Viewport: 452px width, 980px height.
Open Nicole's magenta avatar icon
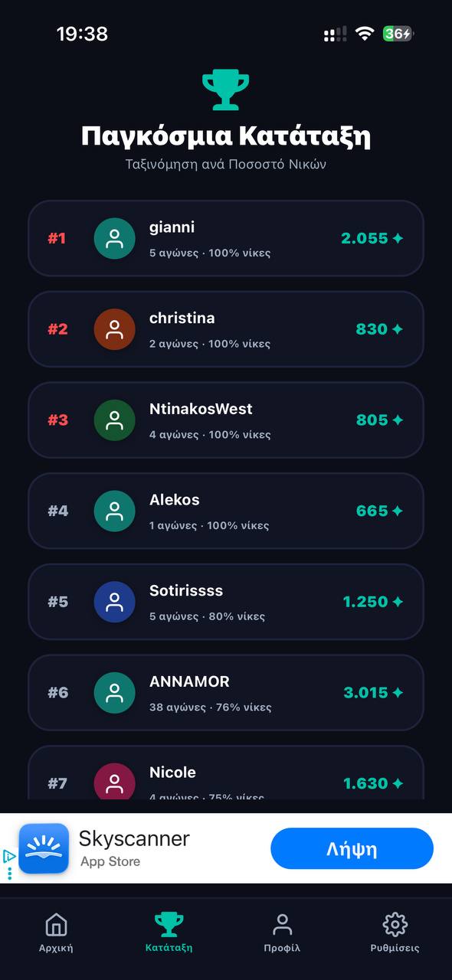click(x=114, y=781)
